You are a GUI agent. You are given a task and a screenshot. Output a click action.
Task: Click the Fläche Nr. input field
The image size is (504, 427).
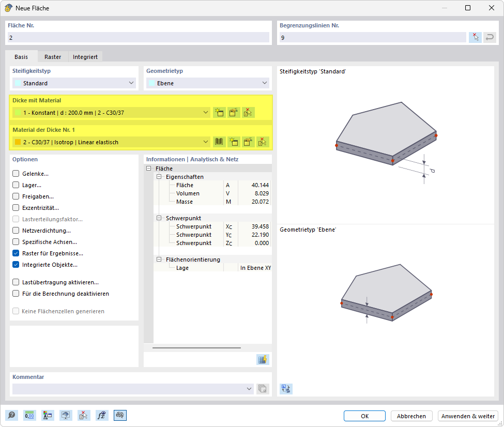139,37
